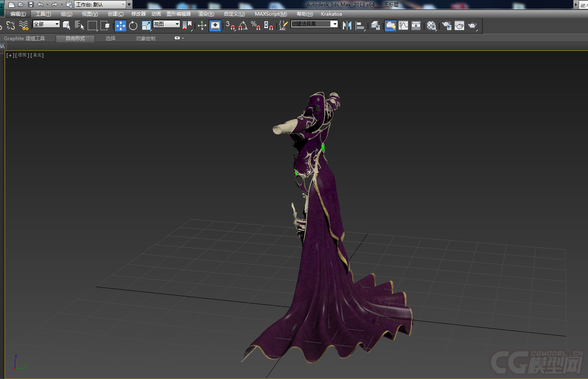Open the 创建选择集 named selection dropdown
588x379 pixels.
click(x=314, y=24)
